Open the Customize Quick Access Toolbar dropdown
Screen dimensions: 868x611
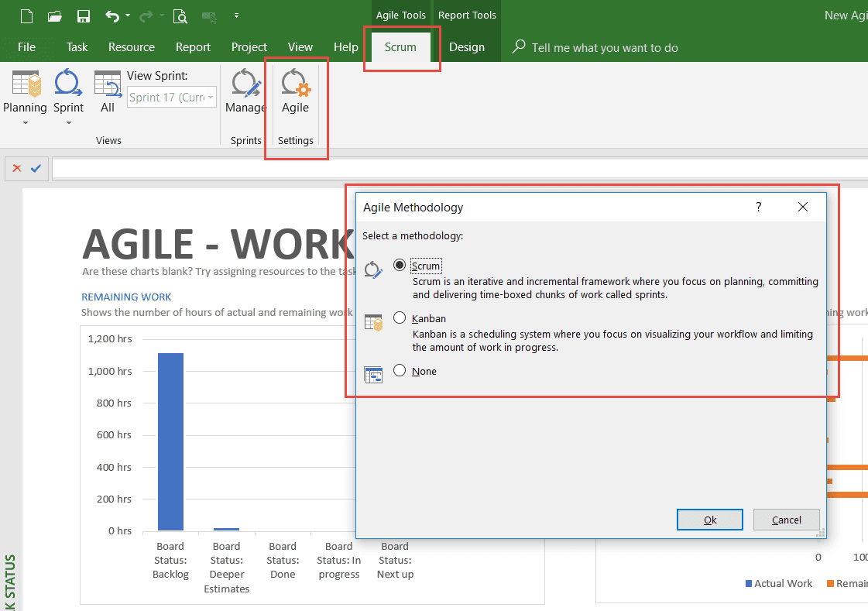pyautogui.click(x=236, y=15)
